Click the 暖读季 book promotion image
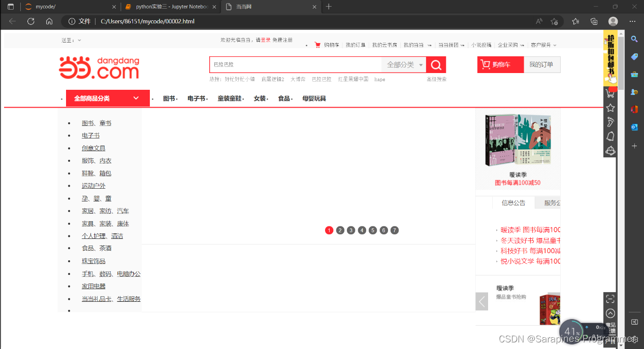 [x=518, y=141]
